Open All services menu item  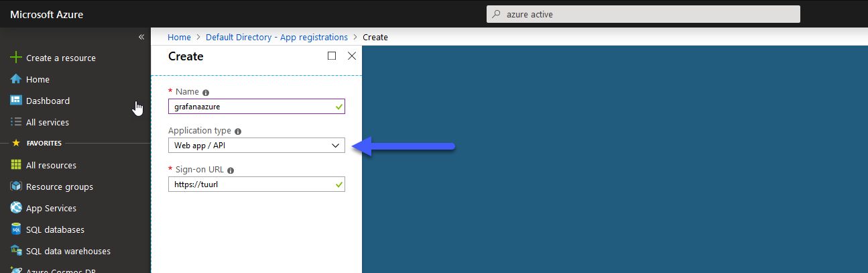48,122
